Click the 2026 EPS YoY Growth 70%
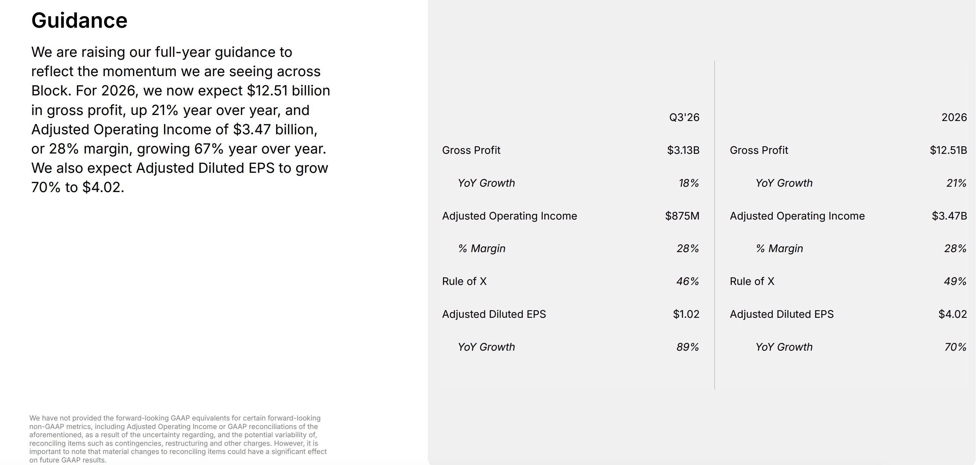The height and width of the screenshot is (465, 980). [x=955, y=347]
